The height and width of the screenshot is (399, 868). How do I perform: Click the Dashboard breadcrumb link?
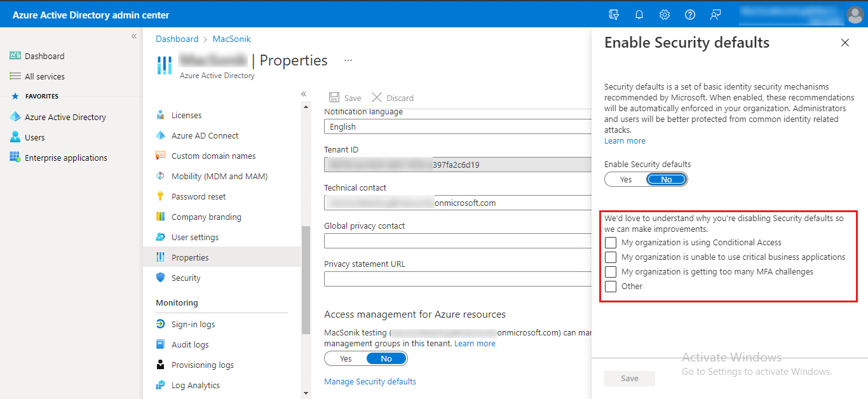(x=177, y=39)
